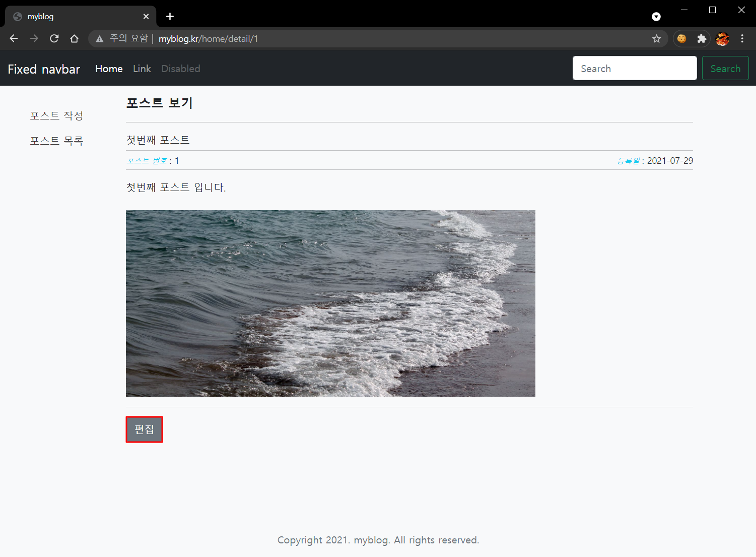Go to browser home page icon

click(x=75, y=39)
